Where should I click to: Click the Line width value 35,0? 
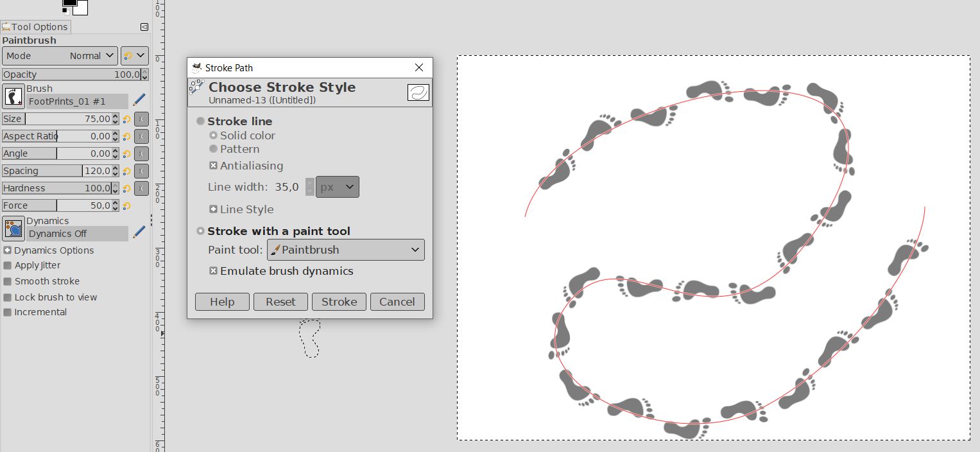[x=287, y=187]
